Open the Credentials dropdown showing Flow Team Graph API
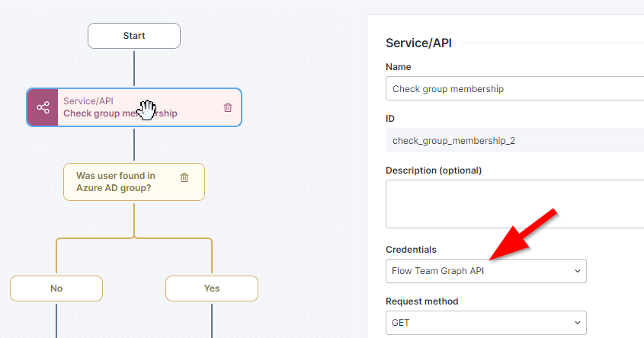This screenshot has height=338, width=644. pyautogui.click(x=485, y=271)
